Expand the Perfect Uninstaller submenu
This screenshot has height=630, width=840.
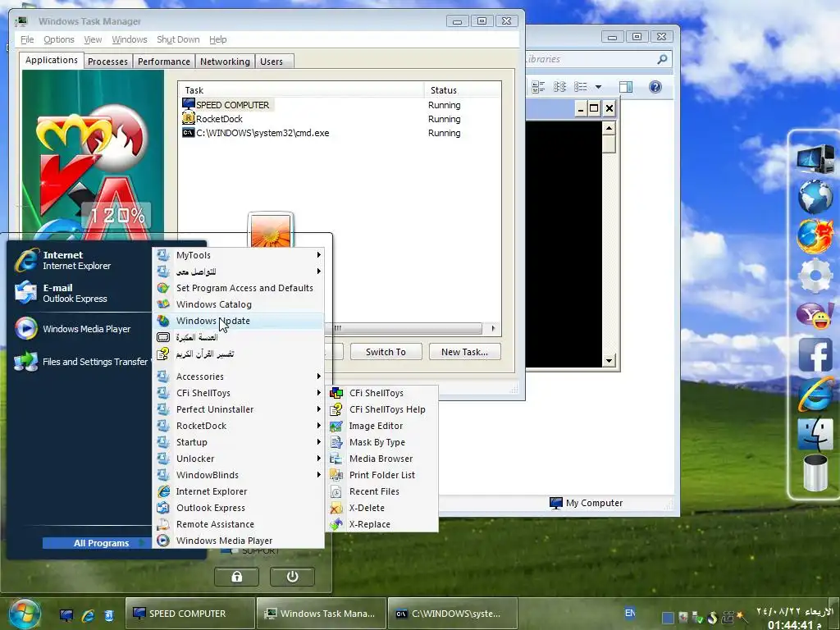click(x=239, y=409)
